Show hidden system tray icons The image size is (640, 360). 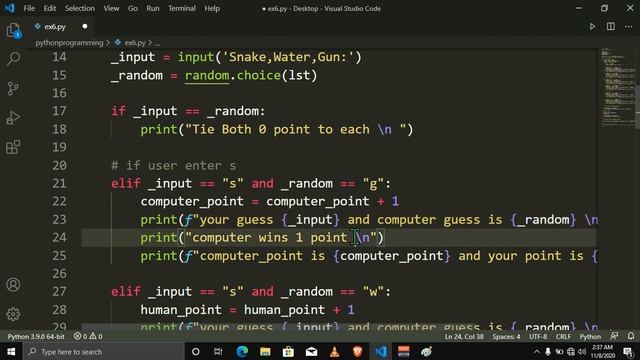coord(537,352)
